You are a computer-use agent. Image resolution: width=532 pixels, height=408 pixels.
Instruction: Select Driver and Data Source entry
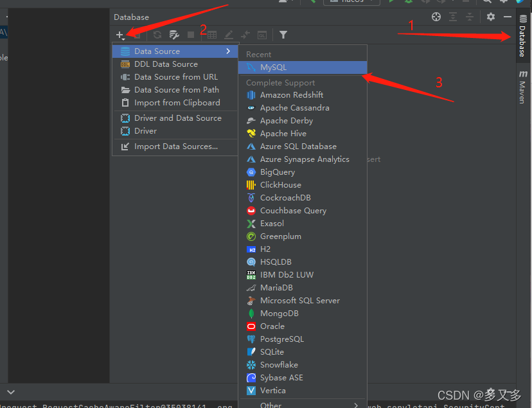click(175, 118)
